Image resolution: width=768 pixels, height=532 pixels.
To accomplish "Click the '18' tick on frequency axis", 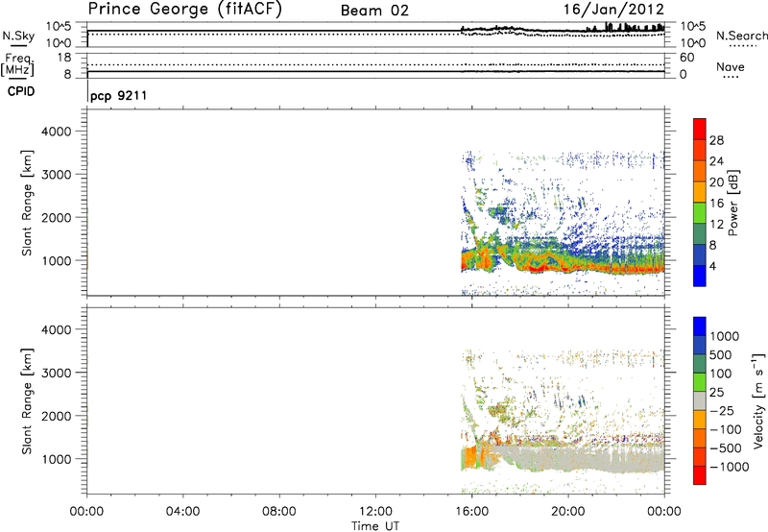I will 63,58.
